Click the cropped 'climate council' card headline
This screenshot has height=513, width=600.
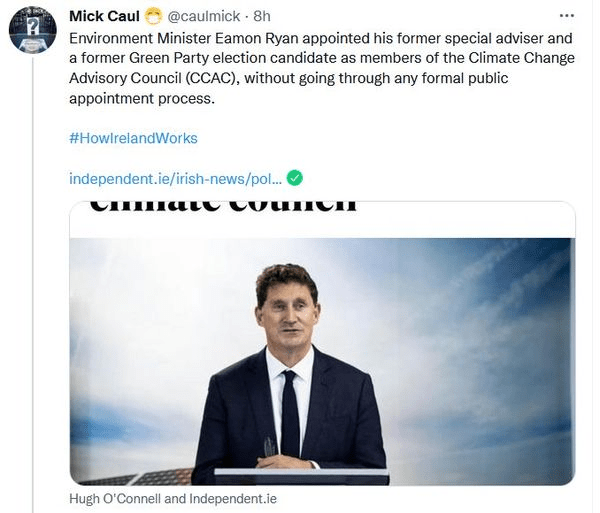coord(223,208)
